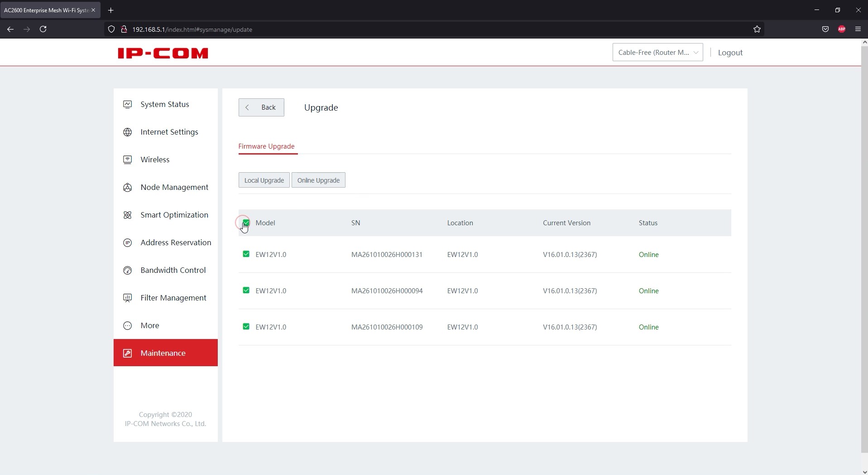
Task: Bookmark this page with the star icon
Action: coord(757,29)
